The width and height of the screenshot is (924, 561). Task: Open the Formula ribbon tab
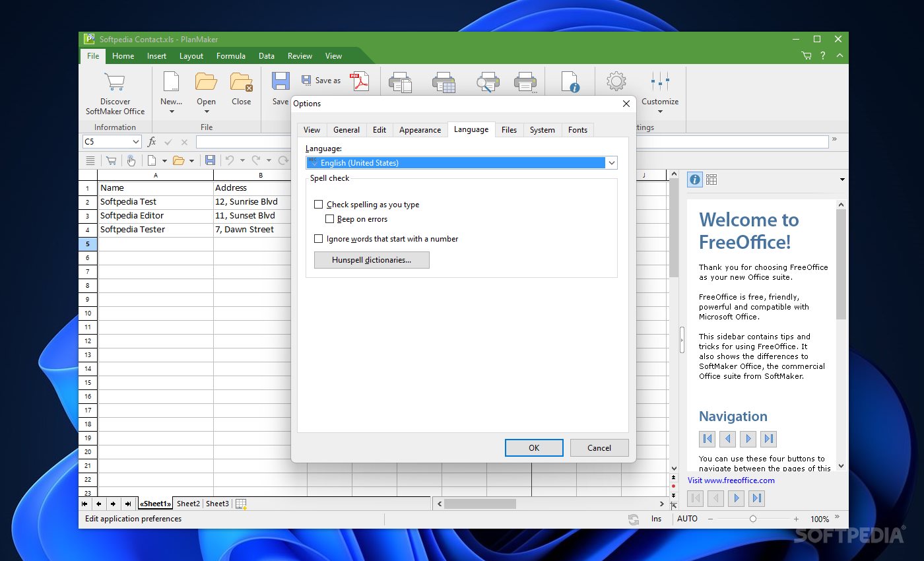[231, 56]
